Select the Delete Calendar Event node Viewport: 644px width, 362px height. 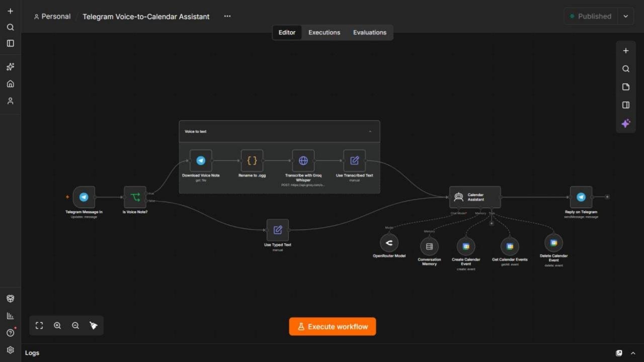(554, 243)
